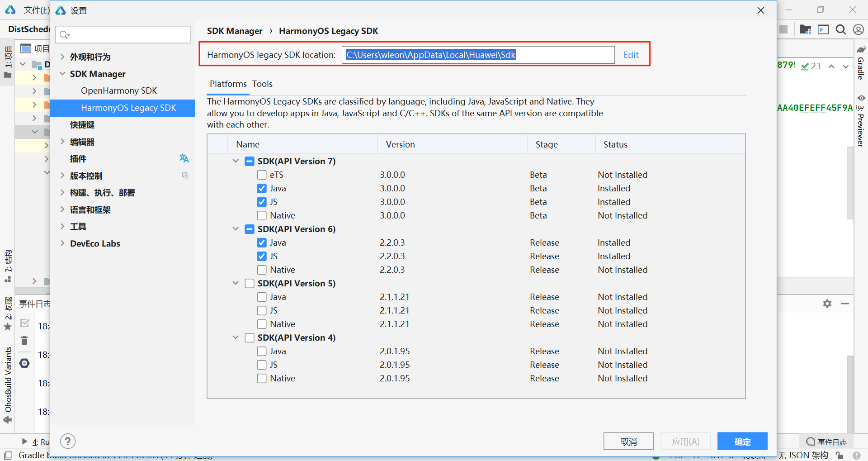Click the copy icon next to 版本控制
Screen dimensions: 868x461
point(185,176)
